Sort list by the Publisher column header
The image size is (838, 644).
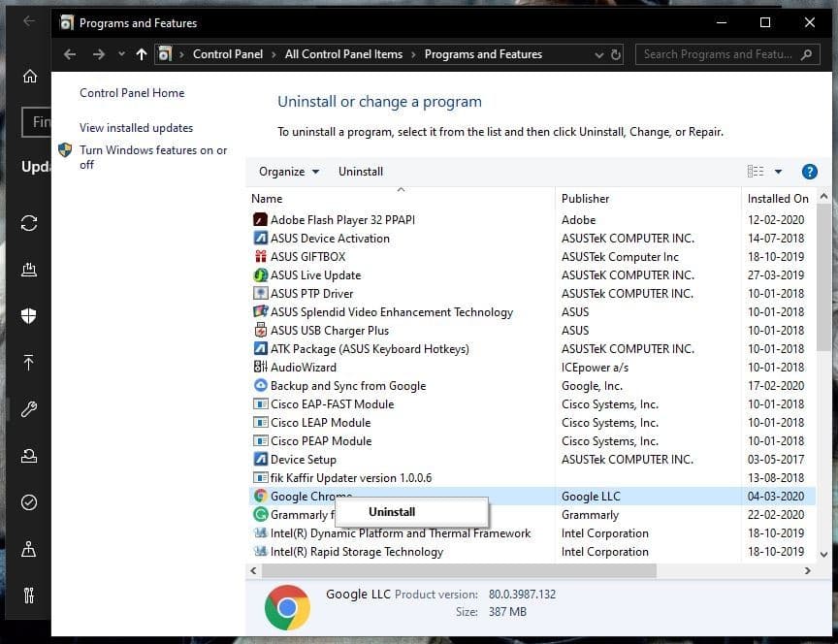[585, 198]
